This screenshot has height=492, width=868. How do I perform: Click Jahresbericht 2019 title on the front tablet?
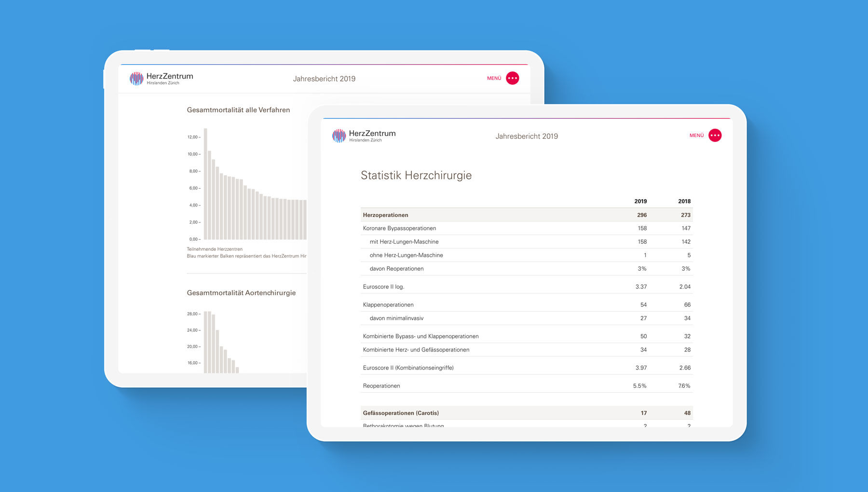(x=527, y=137)
